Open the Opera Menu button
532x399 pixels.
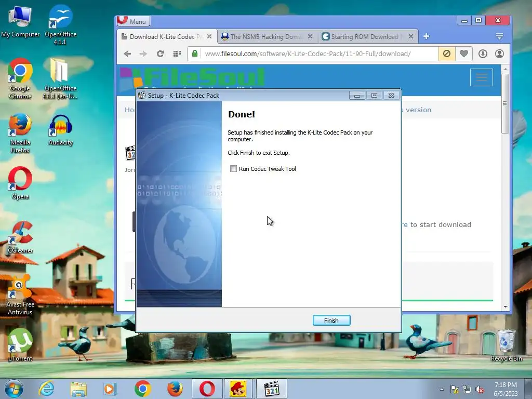(134, 21)
